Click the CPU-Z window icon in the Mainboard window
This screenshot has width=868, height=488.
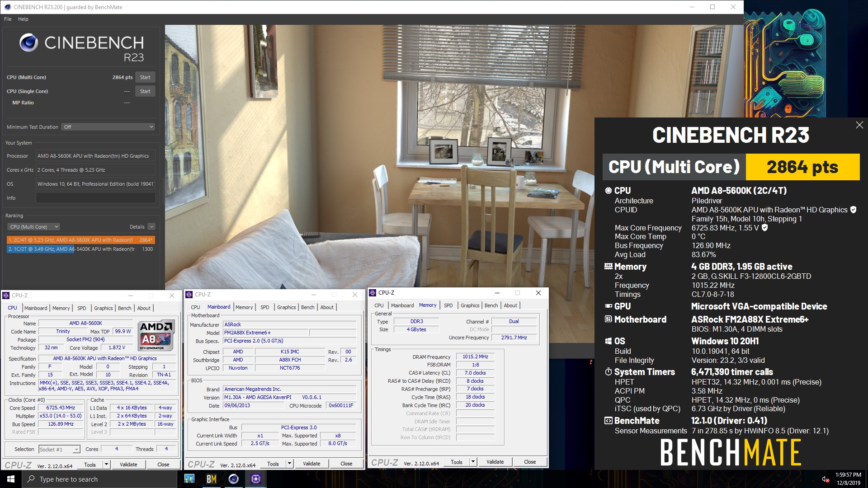[x=189, y=295]
